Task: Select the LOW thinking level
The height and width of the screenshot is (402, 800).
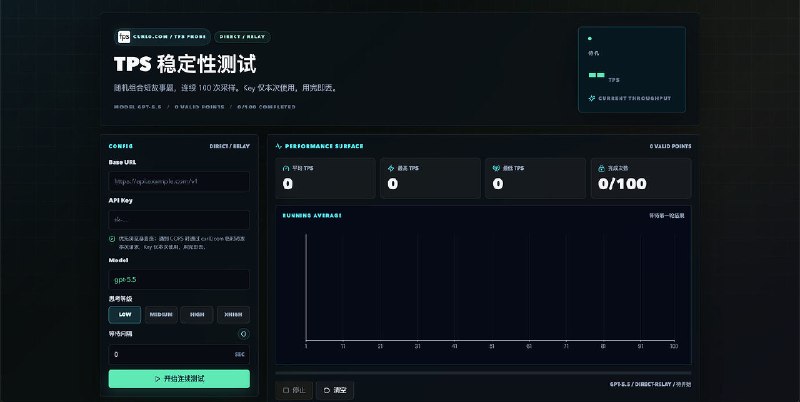Action: point(124,315)
